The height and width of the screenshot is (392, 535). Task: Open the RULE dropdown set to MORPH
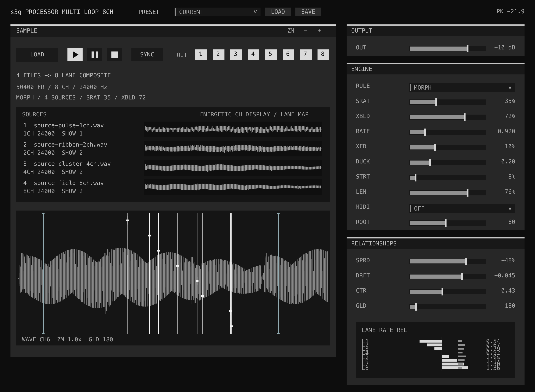pyautogui.click(x=462, y=88)
